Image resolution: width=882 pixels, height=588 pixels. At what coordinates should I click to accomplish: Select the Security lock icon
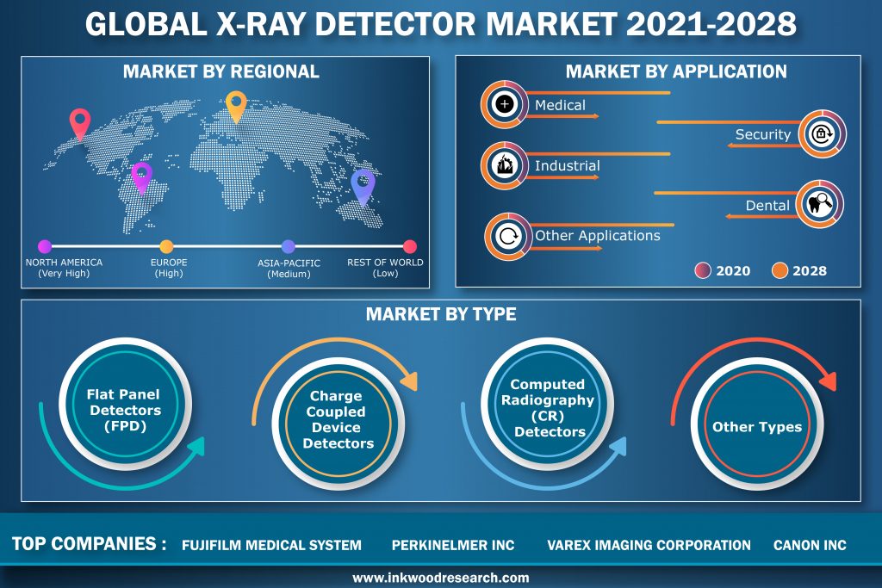tap(822, 133)
